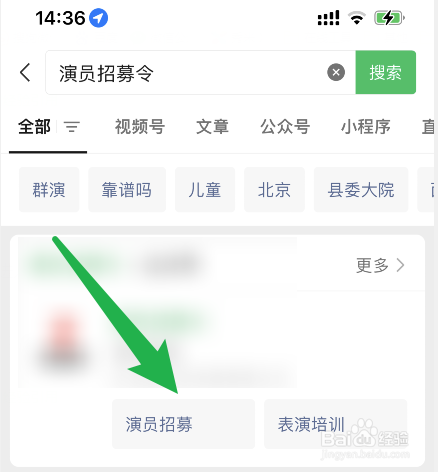Viewport: 438px width, 472px height.
Task: Select the 小程序 tab
Action: (x=366, y=127)
